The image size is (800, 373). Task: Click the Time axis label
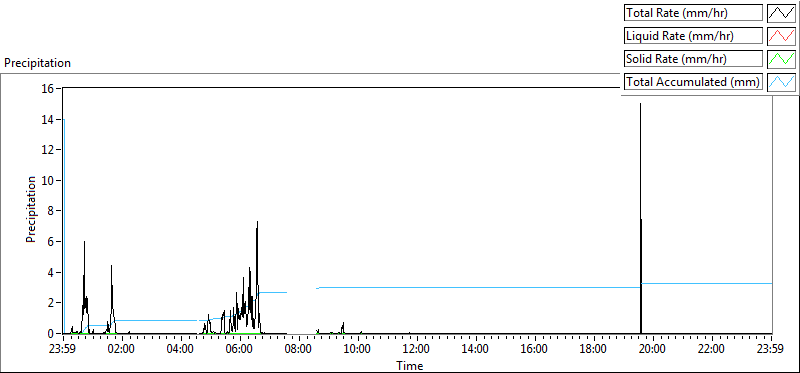tap(410, 366)
